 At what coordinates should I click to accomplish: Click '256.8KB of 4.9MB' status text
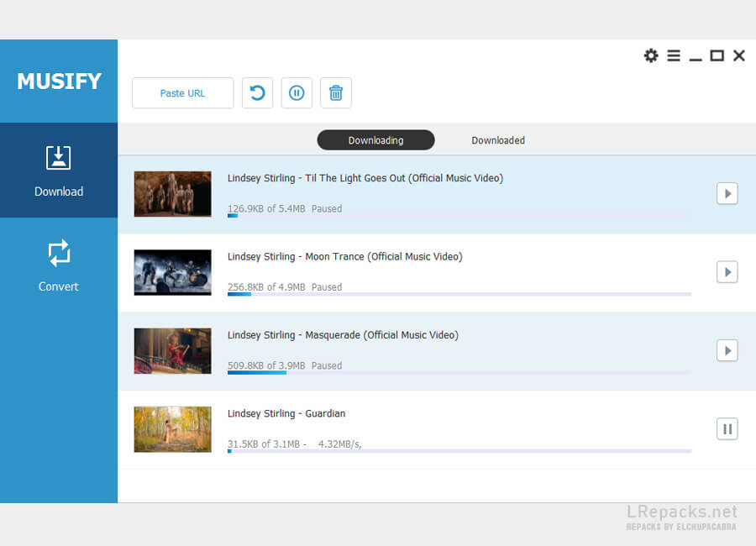point(266,287)
